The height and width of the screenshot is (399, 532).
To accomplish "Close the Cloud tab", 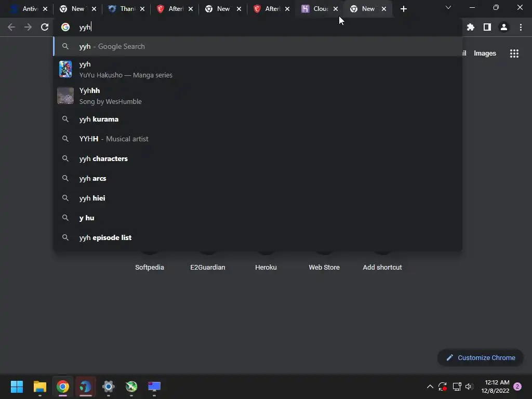I will [336, 9].
